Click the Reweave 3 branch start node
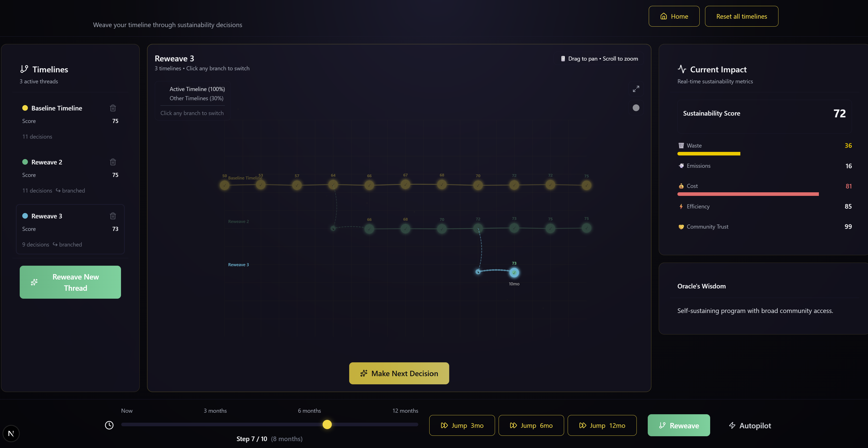The height and width of the screenshot is (448, 868). pyautogui.click(x=478, y=272)
